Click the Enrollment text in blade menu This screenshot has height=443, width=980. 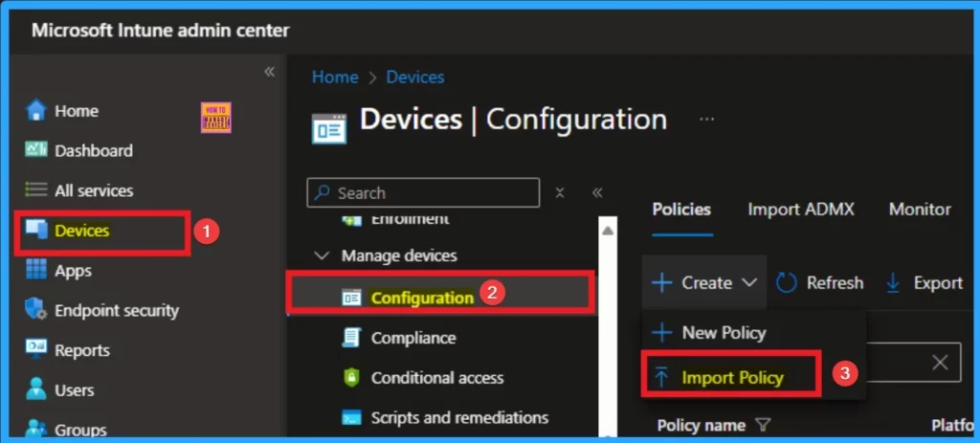pos(410,220)
